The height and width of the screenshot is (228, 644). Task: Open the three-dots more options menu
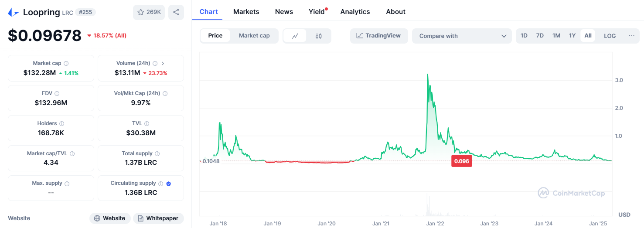tap(631, 36)
